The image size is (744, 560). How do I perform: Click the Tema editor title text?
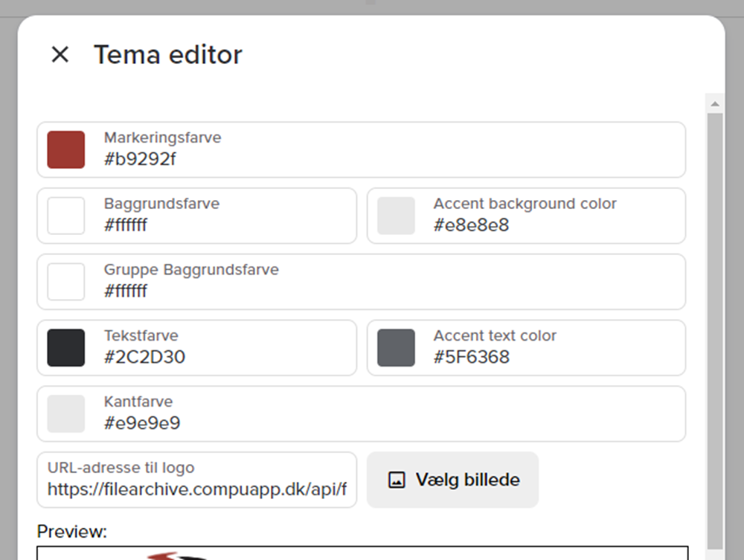pyautogui.click(x=168, y=54)
